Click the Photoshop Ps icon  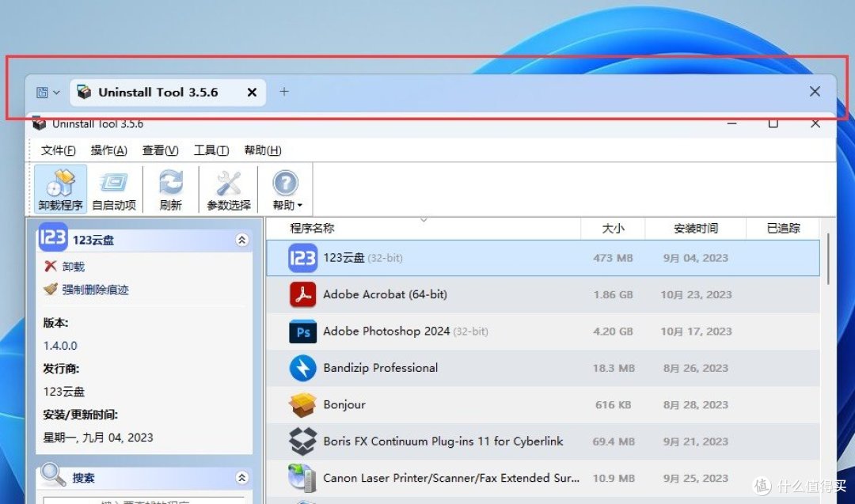click(302, 332)
